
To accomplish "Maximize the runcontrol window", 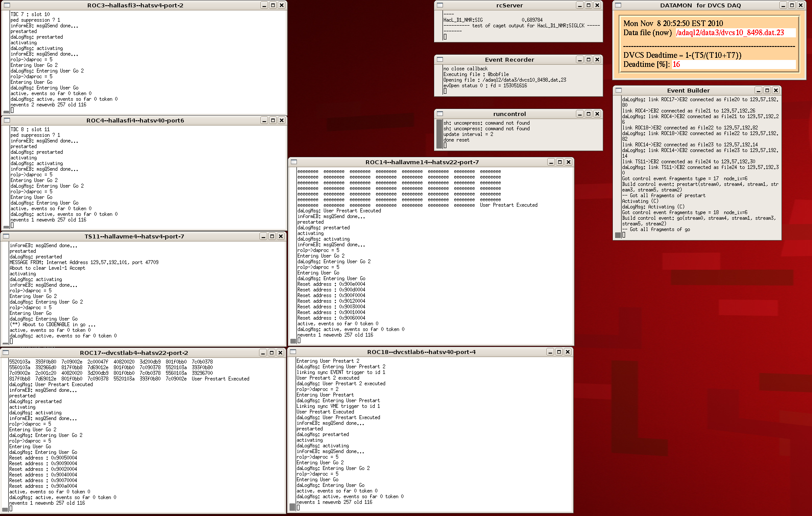I will click(x=589, y=114).
